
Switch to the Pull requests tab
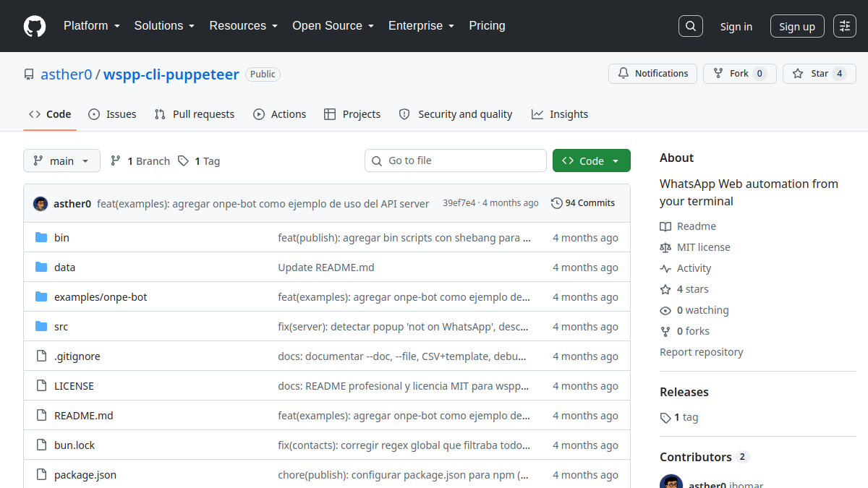coord(195,114)
